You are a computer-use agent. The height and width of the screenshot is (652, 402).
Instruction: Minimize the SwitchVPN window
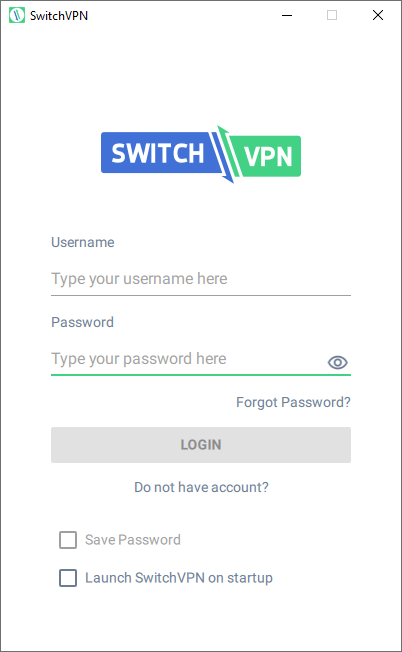(287, 15)
